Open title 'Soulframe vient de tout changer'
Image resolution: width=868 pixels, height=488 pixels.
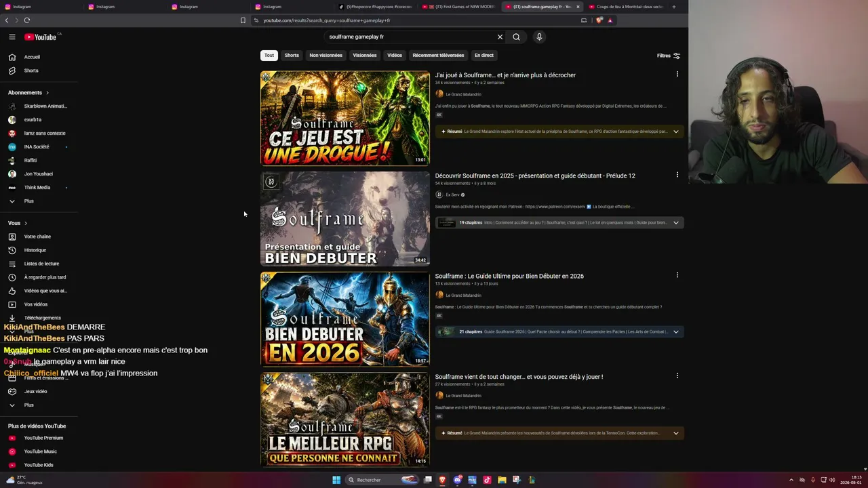click(519, 377)
